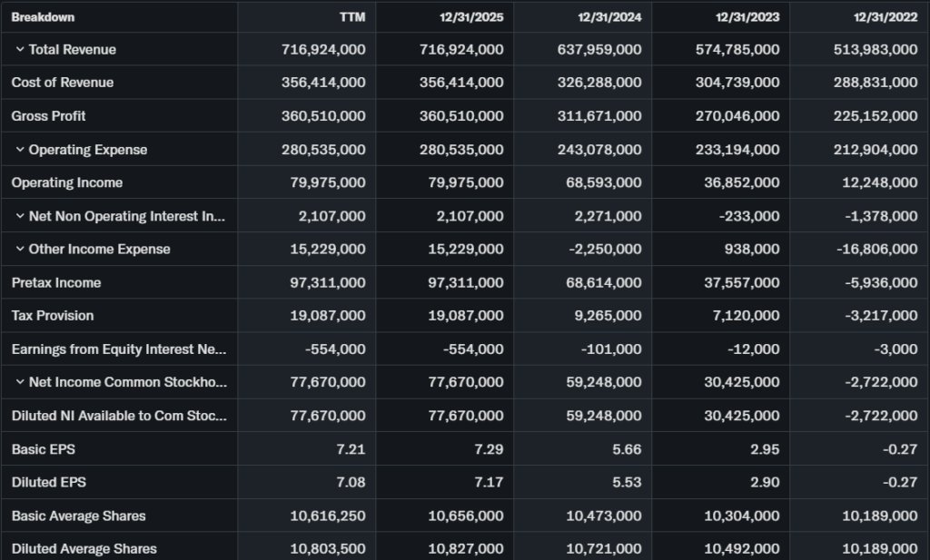Expand the Other Income Expense chevron
Viewport: 930px width, 560px height.
(19, 250)
